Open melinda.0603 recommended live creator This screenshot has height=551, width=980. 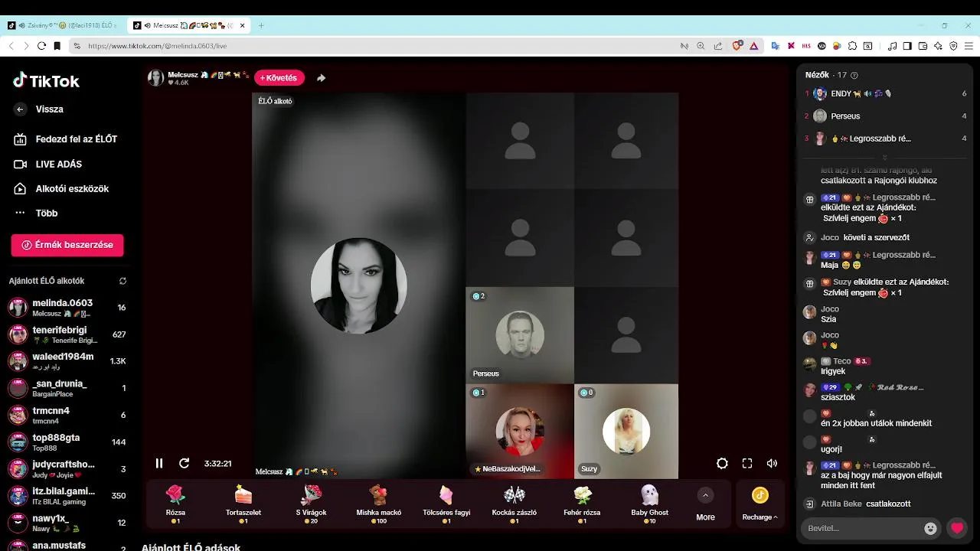pyautogui.click(x=67, y=308)
